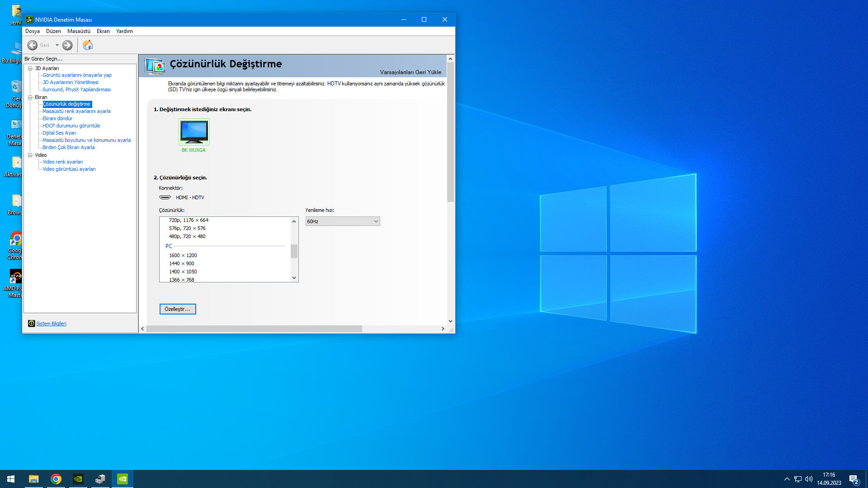
Task: Open Surround, PhysX Yapılandırması
Action: tap(76, 90)
